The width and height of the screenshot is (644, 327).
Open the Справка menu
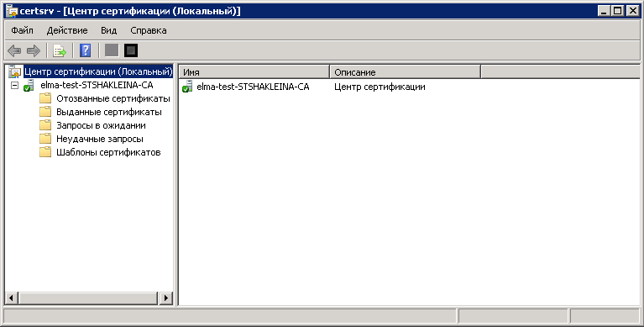click(149, 30)
